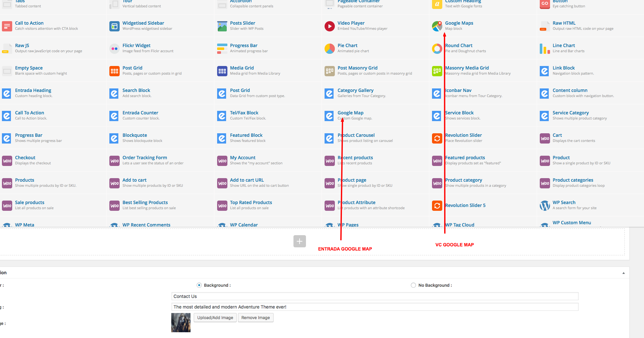Click the Post Masonry Grid icon
644x338 pixels.
(330, 71)
